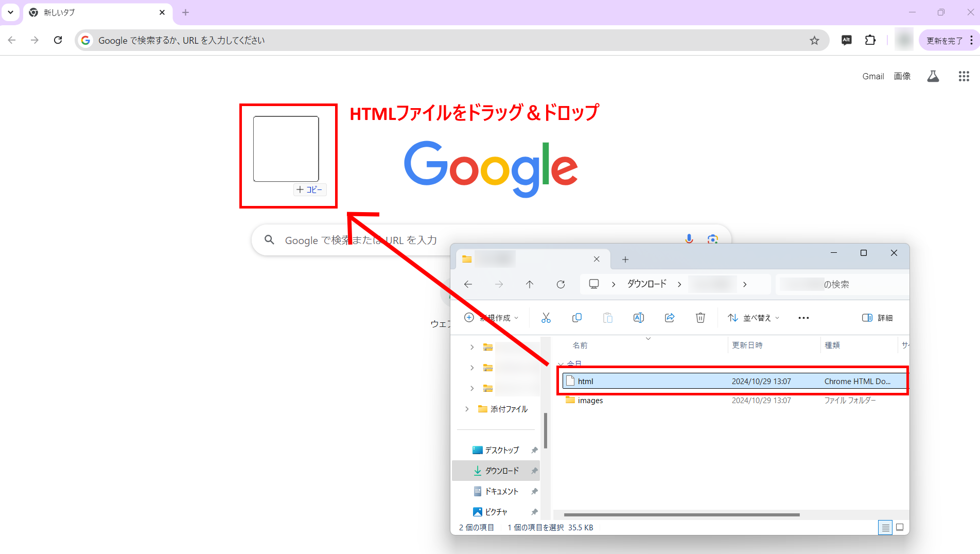The width and height of the screenshot is (980, 554).
Task: Click the Rename icon in Explorer toolbar
Action: click(639, 318)
